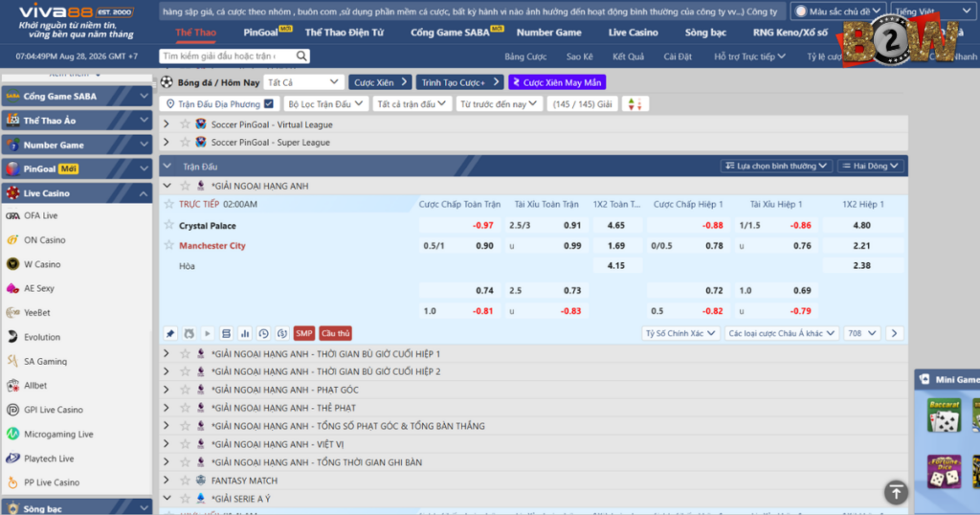Viewport: 980px width, 515px height.
Task: Click the search magnifier icon
Action: (x=301, y=56)
